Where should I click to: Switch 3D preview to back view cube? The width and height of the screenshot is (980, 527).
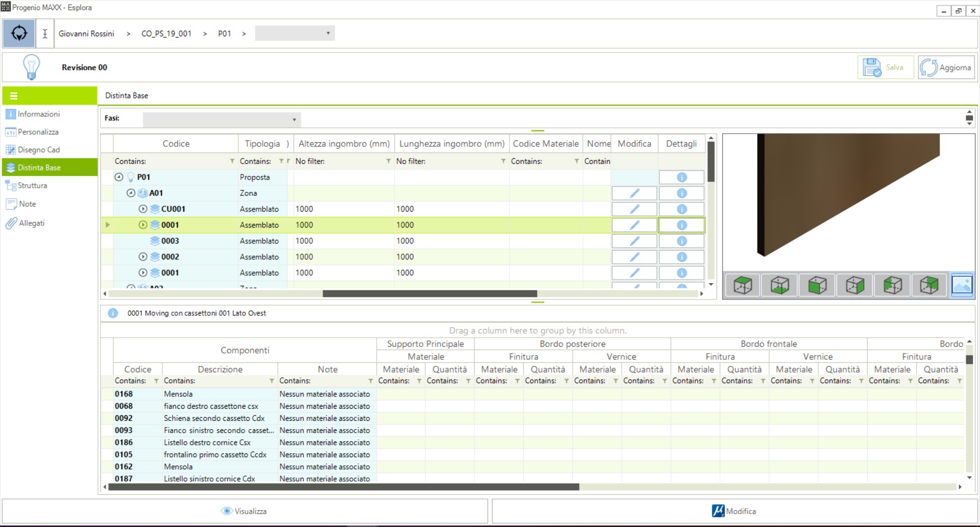(929, 285)
